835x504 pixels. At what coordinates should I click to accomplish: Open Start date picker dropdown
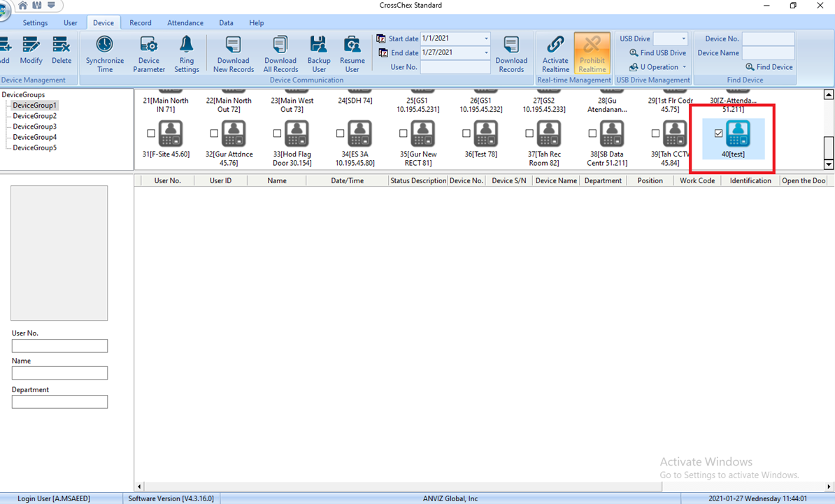485,38
